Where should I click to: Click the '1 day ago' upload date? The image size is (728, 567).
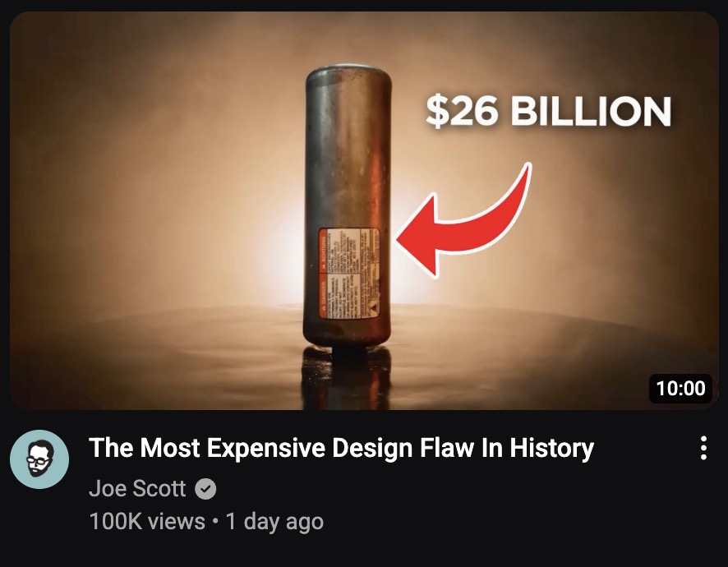coord(274,522)
